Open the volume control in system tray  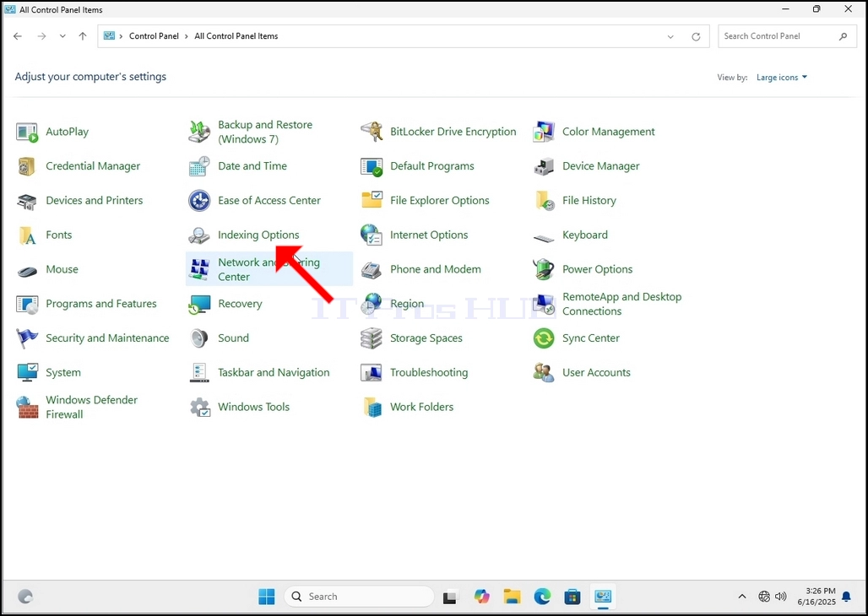(780, 597)
